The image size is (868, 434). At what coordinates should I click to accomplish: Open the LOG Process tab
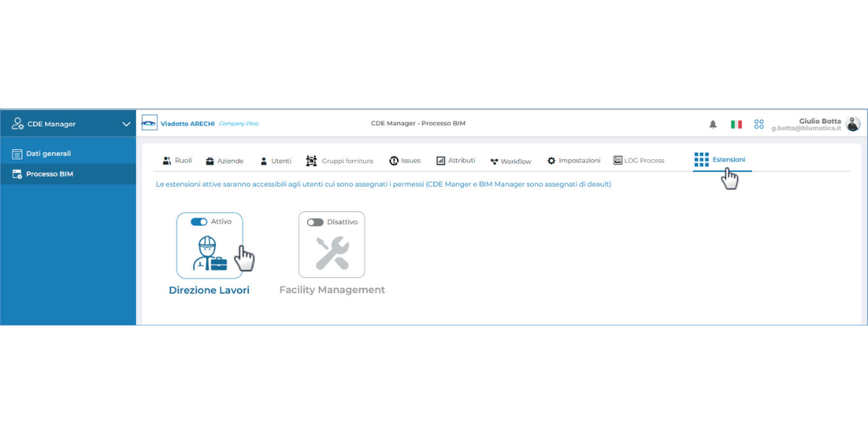click(x=639, y=161)
